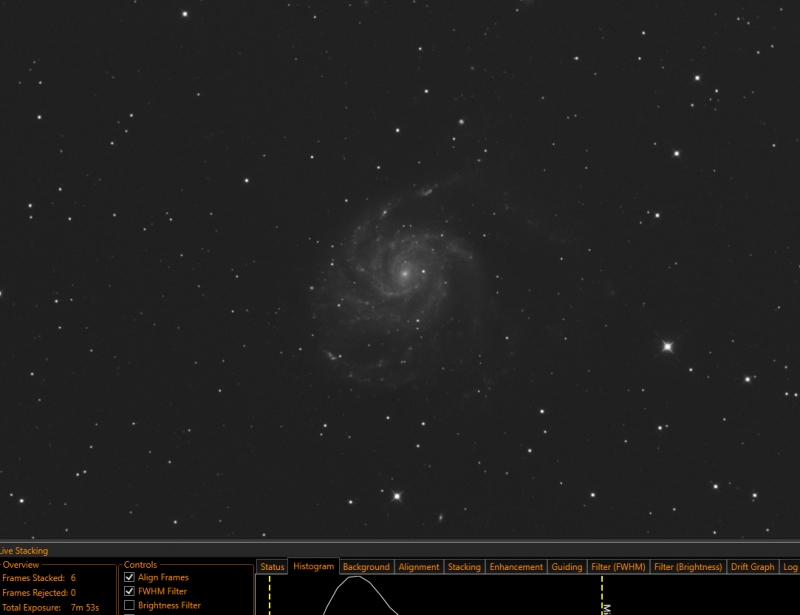Open the Filter (FWHM) tab
The width and height of the screenshot is (800, 615).
pos(618,567)
